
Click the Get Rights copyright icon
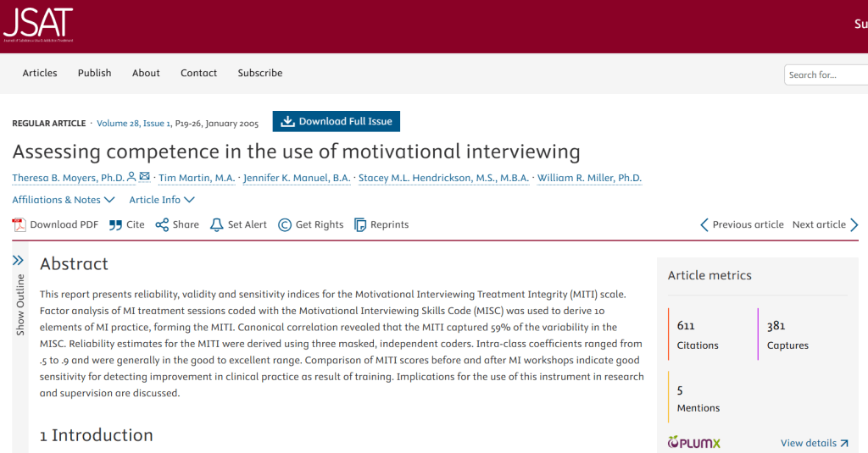click(284, 224)
